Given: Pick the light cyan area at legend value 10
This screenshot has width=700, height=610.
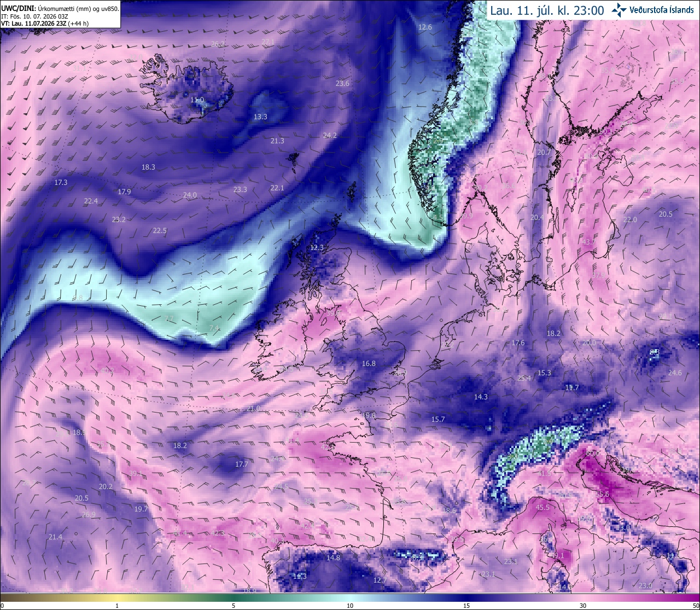Looking at the screenshot, I should click(x=350, y=597).
